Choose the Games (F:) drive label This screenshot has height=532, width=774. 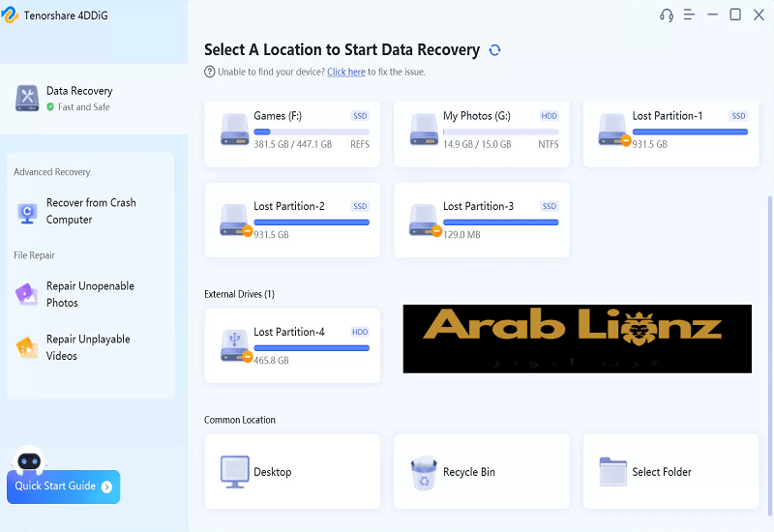coord(278,116)
